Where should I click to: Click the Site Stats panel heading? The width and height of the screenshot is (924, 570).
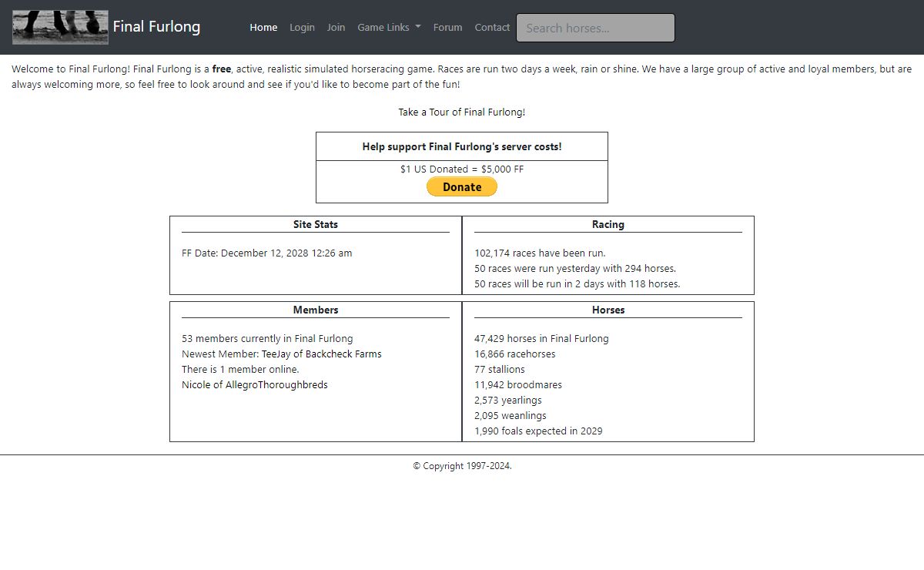coord(315,224)
